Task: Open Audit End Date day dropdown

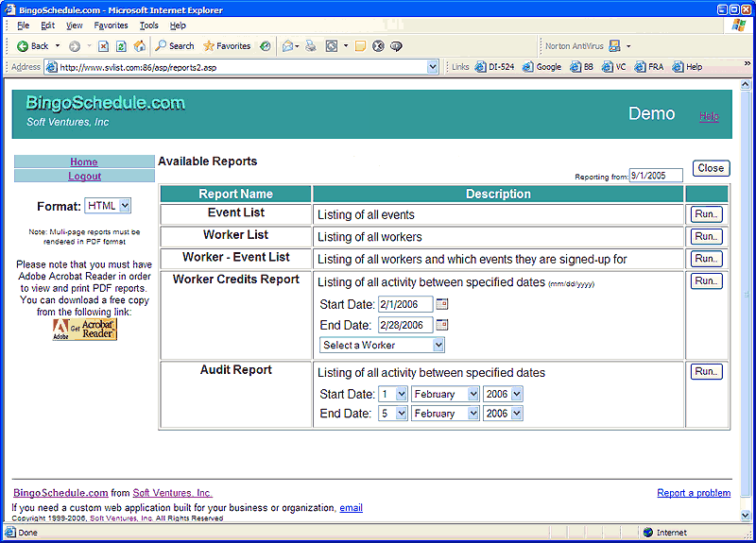Action: (393, 414)
